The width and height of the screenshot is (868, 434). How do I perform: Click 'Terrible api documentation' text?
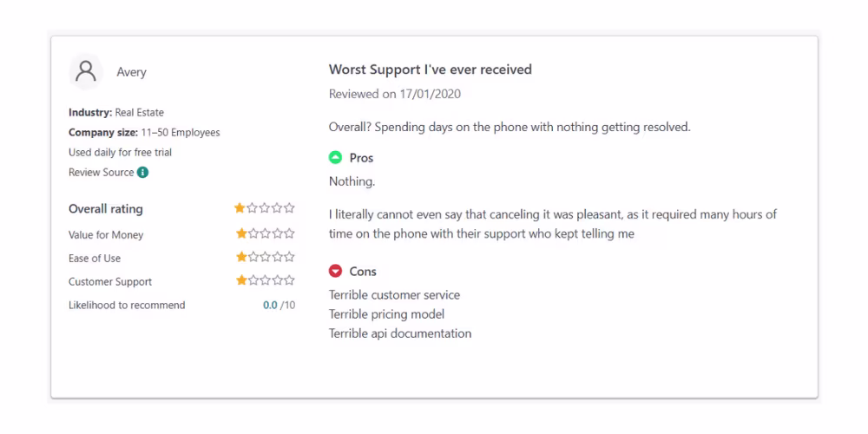(x=400, y=333)
